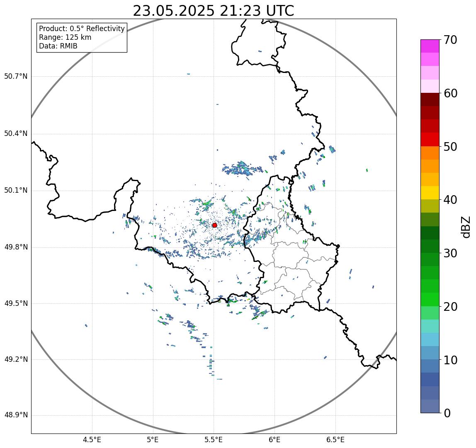Click the yellow 40 dBZ color band

tap(430, 193)
